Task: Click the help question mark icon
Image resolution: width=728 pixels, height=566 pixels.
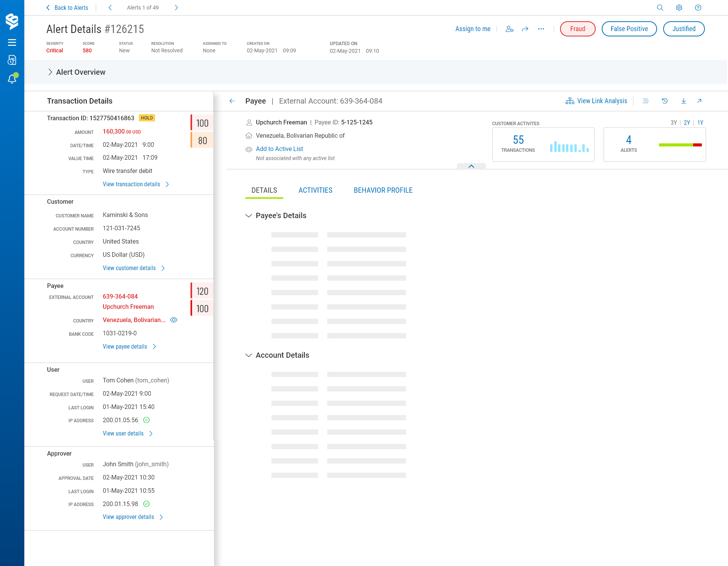Action: (x=698, y=8)
